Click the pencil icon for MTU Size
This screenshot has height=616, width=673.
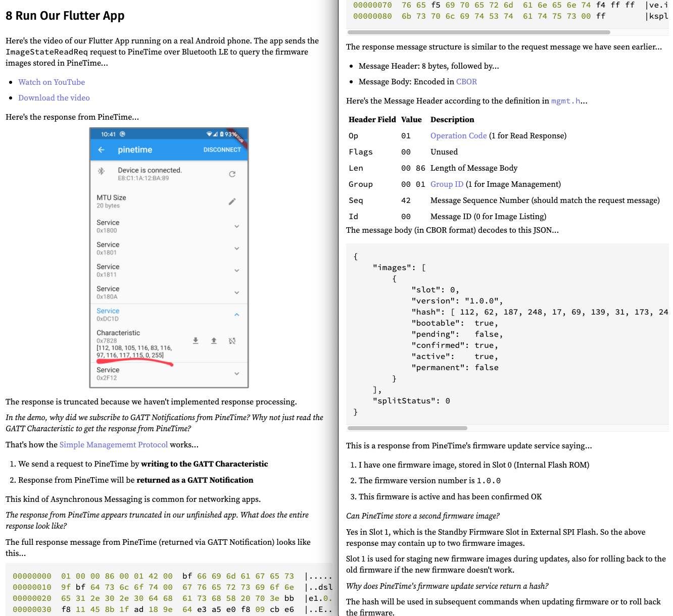pyautogui.click(x=232, y=201)
